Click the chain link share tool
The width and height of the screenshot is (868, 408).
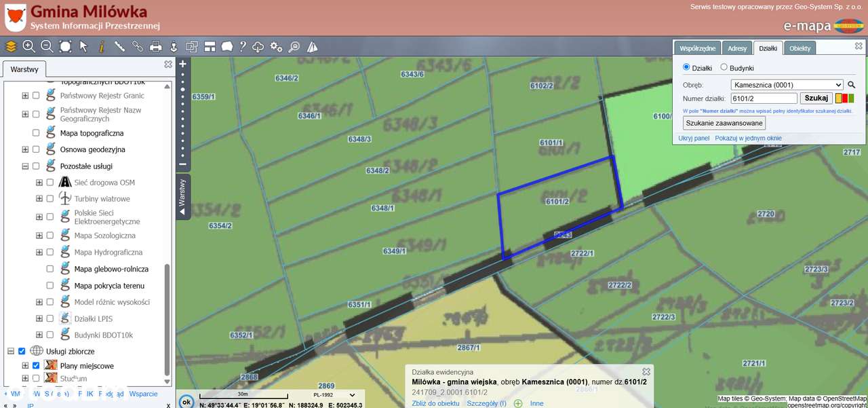[138, 46]
